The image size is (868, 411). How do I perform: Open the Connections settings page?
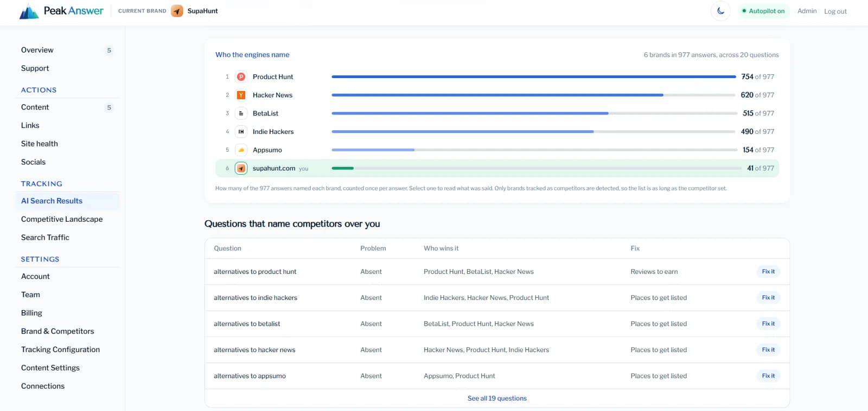tap(43, 386)
